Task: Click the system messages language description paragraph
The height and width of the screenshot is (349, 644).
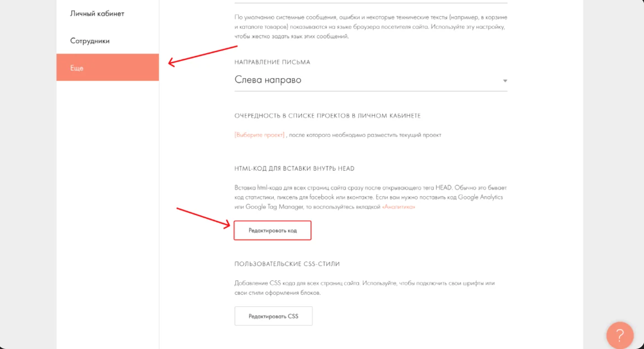Action: tap(370, 27)
